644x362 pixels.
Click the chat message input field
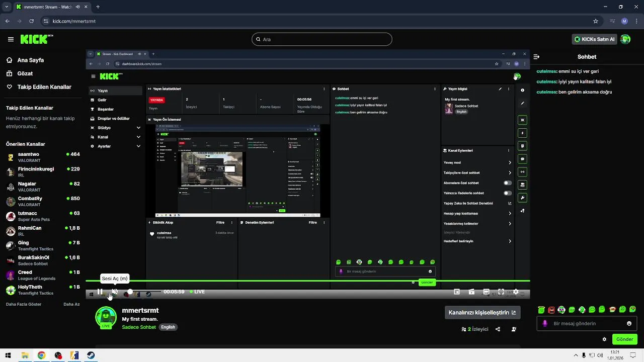click(x=587, y=323)
